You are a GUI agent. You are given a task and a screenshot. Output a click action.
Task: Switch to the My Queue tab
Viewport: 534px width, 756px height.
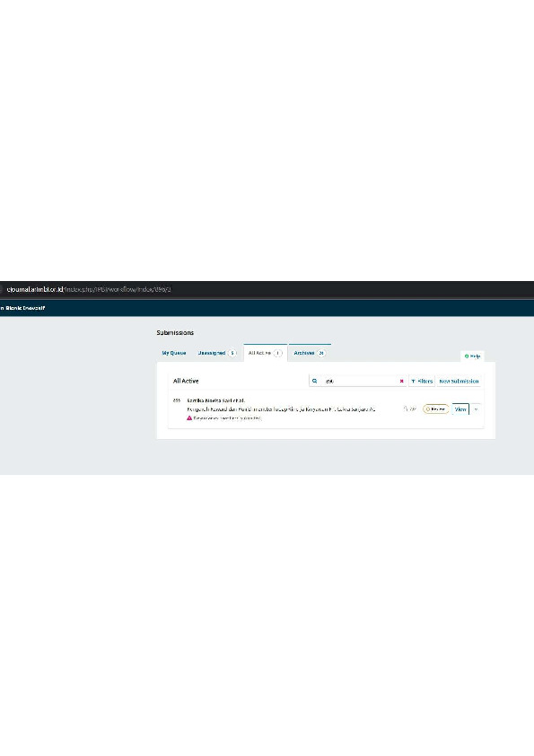[x=174, y=353]
